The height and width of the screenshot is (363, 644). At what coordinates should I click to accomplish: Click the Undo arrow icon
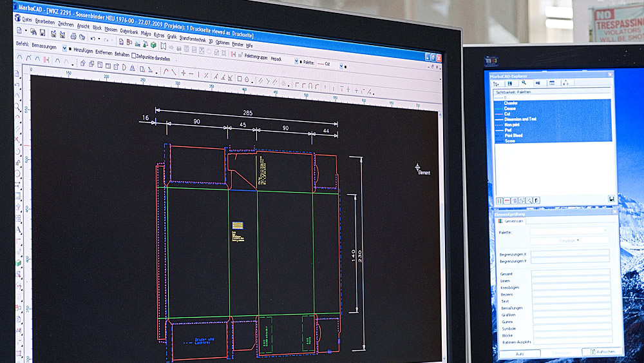point(93,38)
